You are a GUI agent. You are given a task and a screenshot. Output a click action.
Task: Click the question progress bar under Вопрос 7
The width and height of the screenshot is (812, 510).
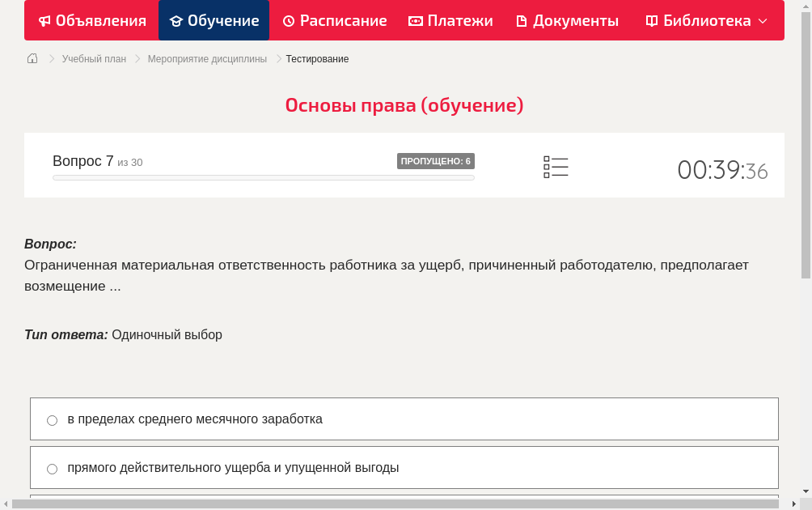tap(263, 177)
